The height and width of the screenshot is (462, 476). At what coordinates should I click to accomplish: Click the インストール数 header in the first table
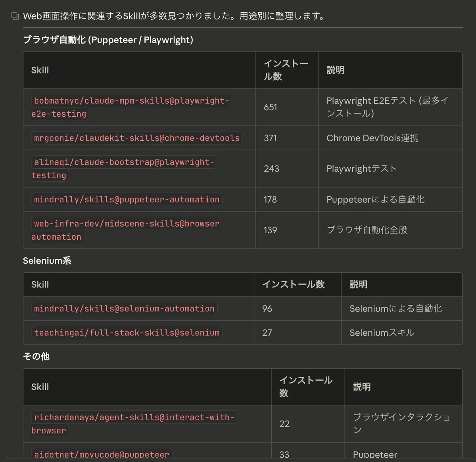[x=286, y=70]
